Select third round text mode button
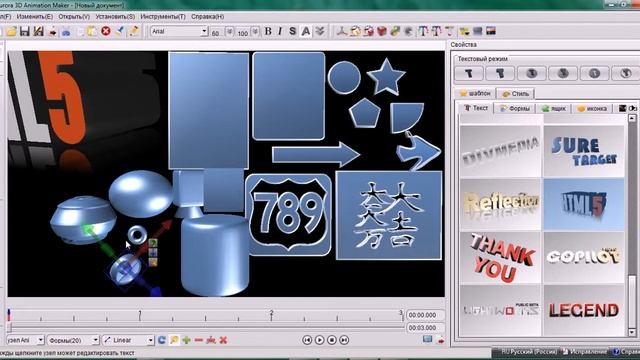The height and width of the screenshot is (360, 640). (531, 73)
